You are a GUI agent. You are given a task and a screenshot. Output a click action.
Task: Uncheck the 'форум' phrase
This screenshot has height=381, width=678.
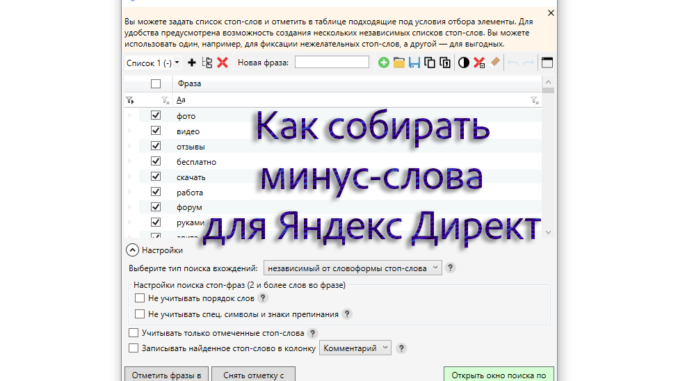click(156, 207)
